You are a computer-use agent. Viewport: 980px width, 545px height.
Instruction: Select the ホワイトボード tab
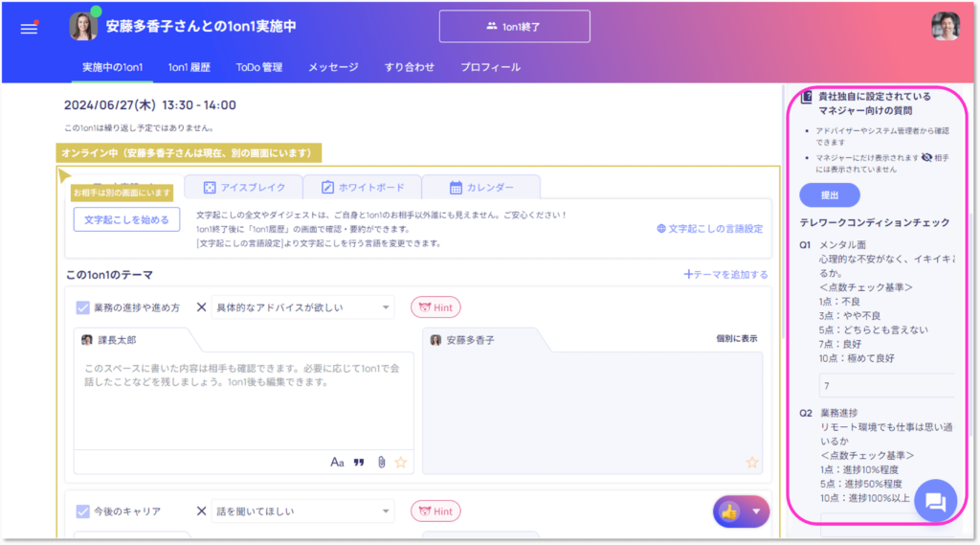click(x=363, y=187)
